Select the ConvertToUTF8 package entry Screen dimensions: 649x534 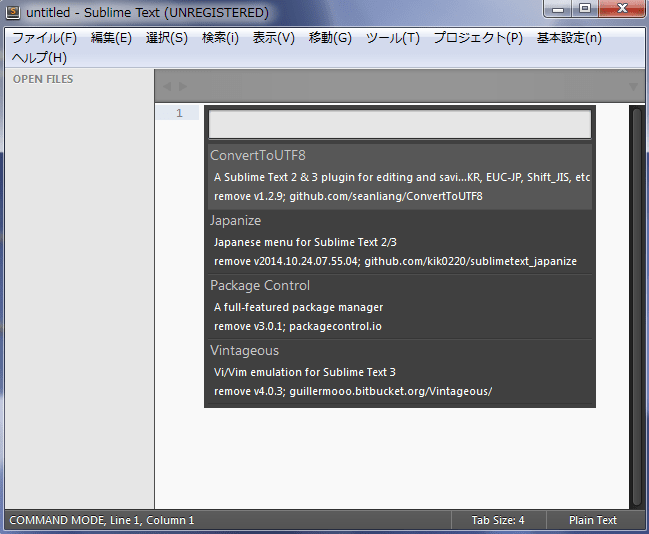(400, 176)
